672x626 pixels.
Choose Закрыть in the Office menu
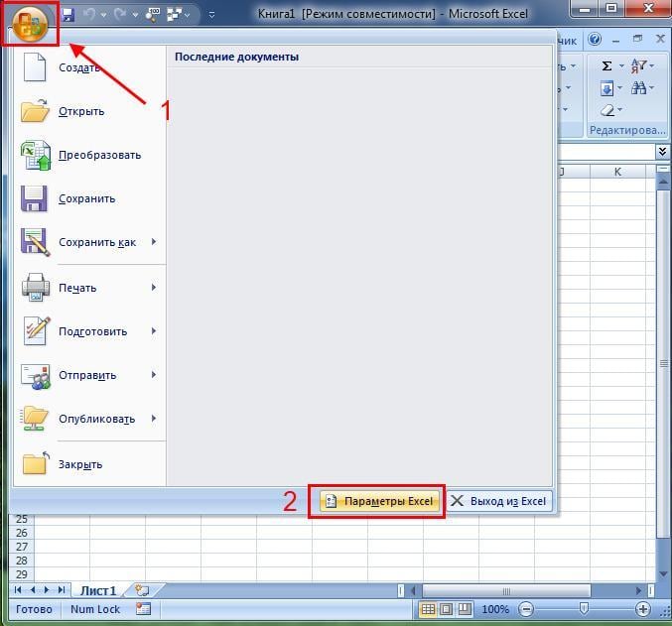(79, 464)
